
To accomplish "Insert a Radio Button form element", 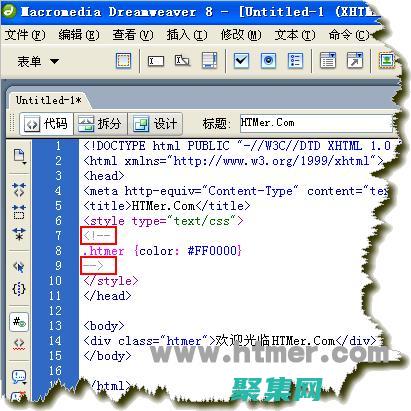I will click(x=268, y=61).
